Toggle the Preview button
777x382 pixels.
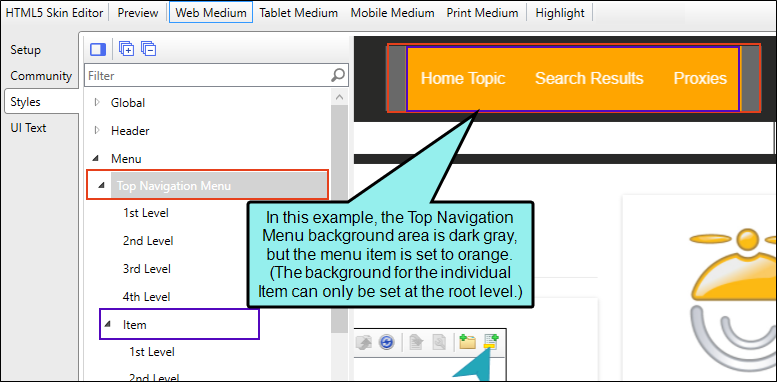[138, 13]
